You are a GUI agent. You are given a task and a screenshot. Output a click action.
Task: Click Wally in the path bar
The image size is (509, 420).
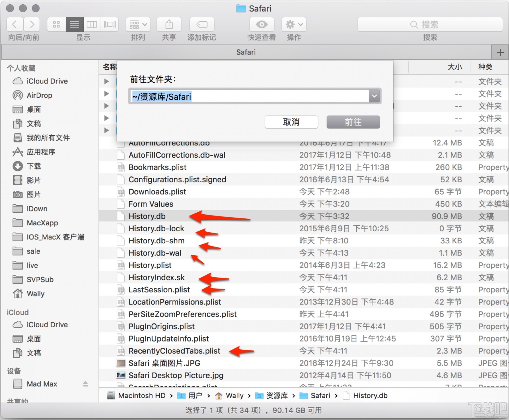click(x=234, y=395)
